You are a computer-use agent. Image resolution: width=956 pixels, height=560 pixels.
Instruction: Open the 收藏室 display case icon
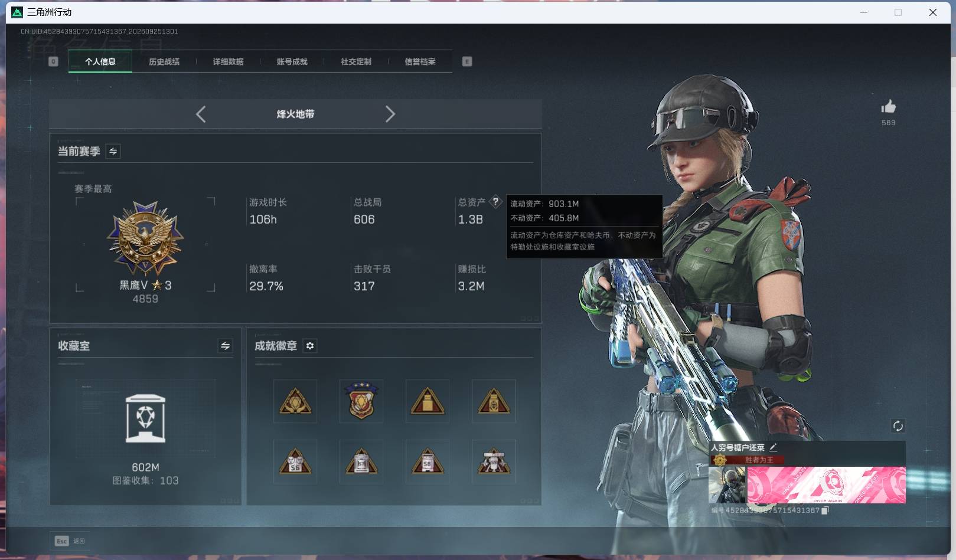(x=146, y=418)
